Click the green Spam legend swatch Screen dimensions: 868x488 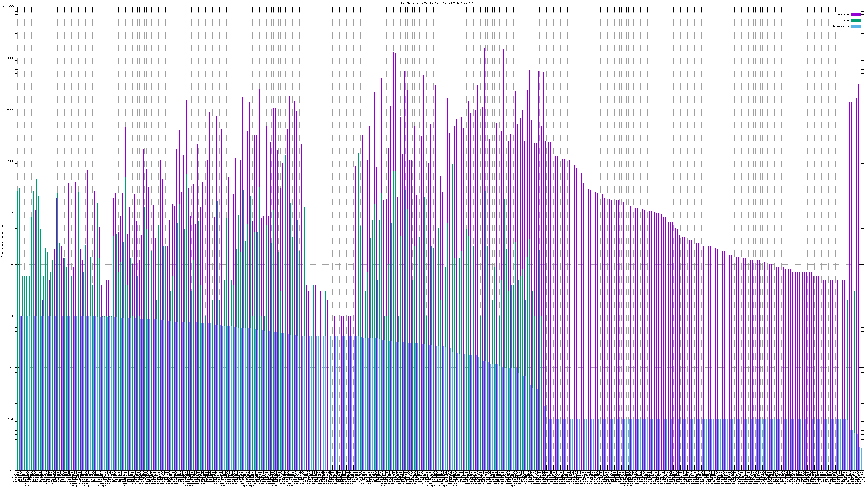point(856,21)
